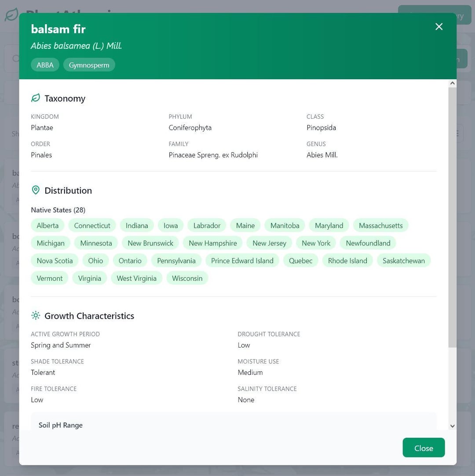Screen dimensions: 475x476
Task: Click the Taxonomy section heading
Action: click(x=65, y=99)
